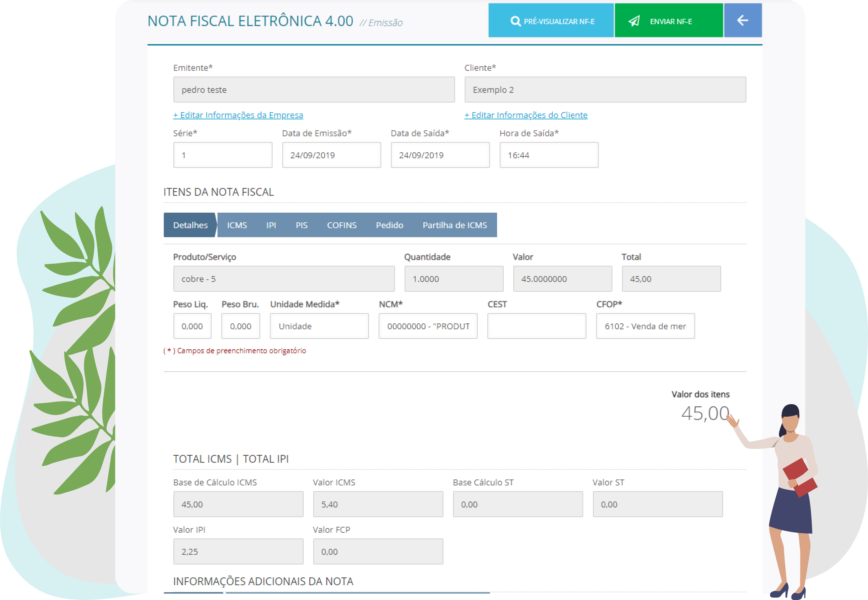Open the NCM selection field

(428, 326)
